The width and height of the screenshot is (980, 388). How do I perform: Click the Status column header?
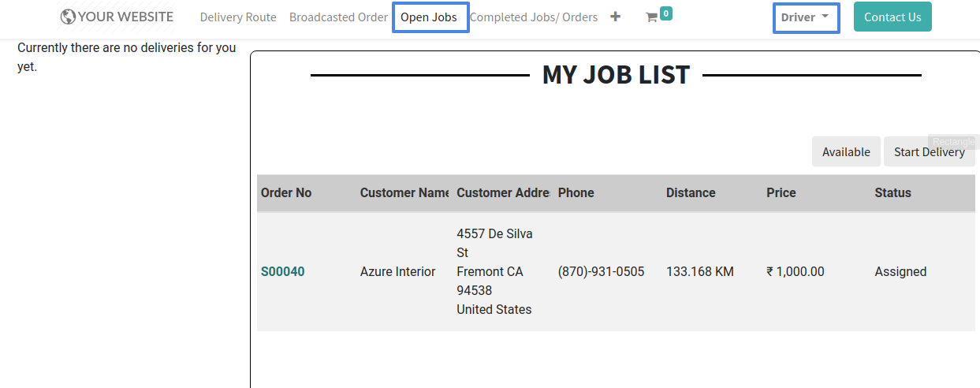tap(892, 192)
